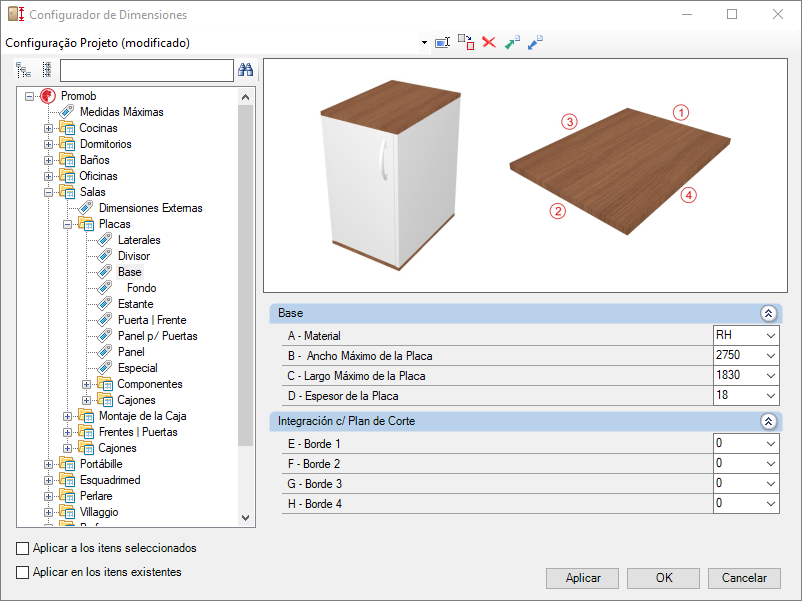Click the Cancelar button
Image resolution: width=802 pixels, height=601 pixels.
pyautogui.click(x=744, y=578)
